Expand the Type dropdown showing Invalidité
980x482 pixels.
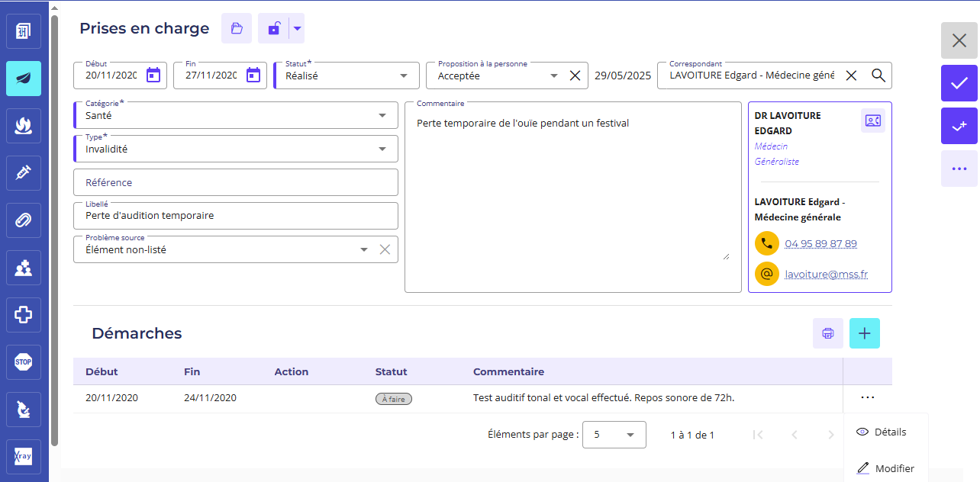382,149
